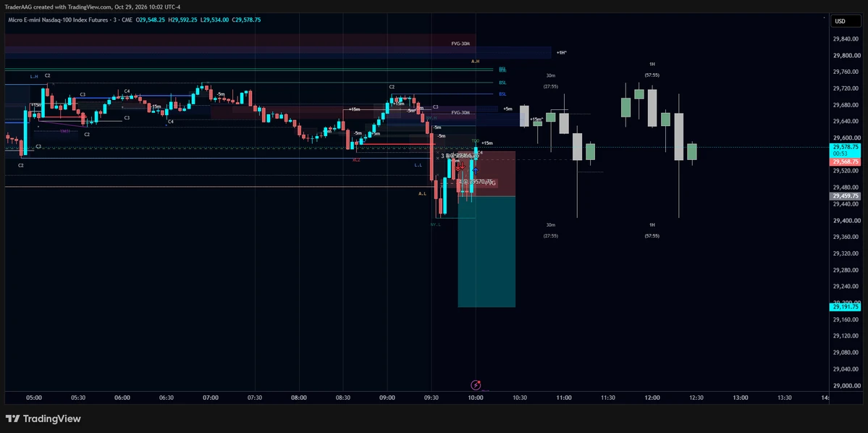Select the +15m* label beside projected candles
The image size is (868, 433).
click(536, 119)
